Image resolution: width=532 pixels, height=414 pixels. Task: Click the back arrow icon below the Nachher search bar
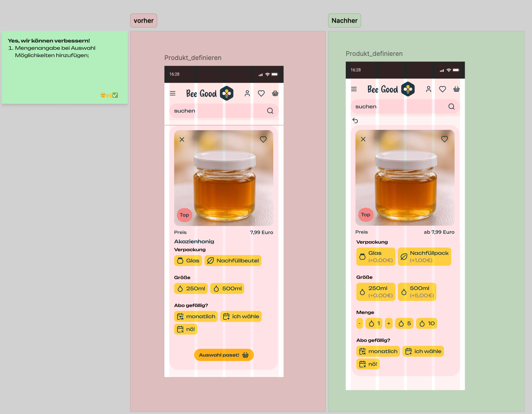pos(355,121)
